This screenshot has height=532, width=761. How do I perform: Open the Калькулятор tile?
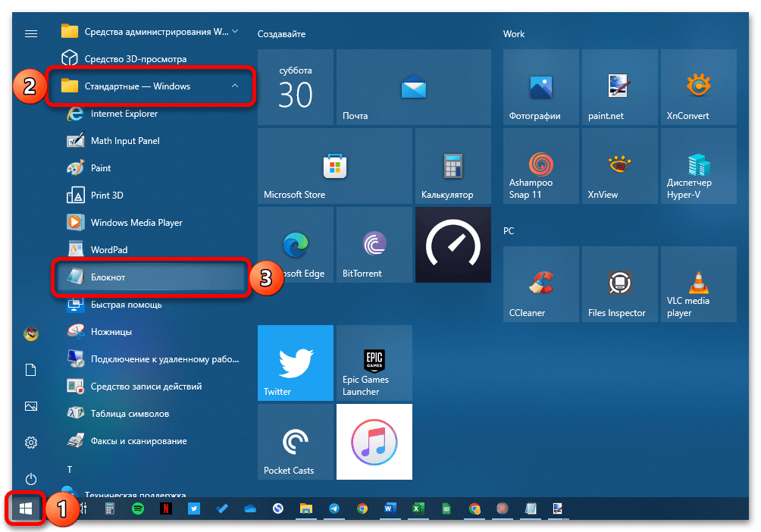click(x=453, y=166)
